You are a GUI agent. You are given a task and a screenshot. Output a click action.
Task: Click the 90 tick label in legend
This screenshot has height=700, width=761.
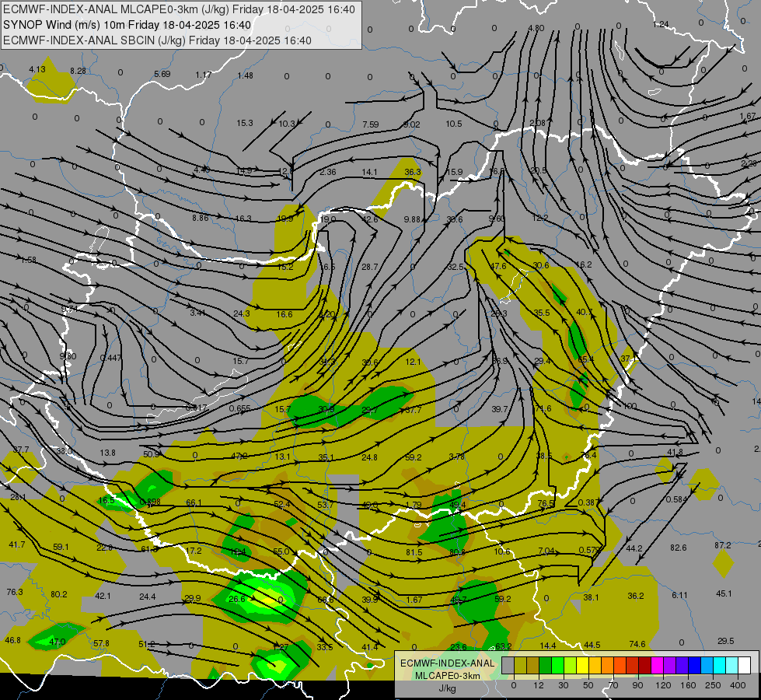[x=637, y=685]
